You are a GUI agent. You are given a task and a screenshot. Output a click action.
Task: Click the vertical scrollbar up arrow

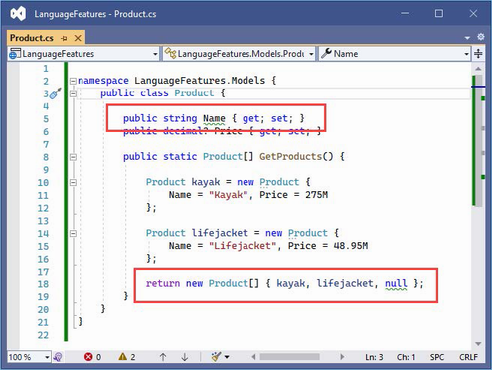478,69
